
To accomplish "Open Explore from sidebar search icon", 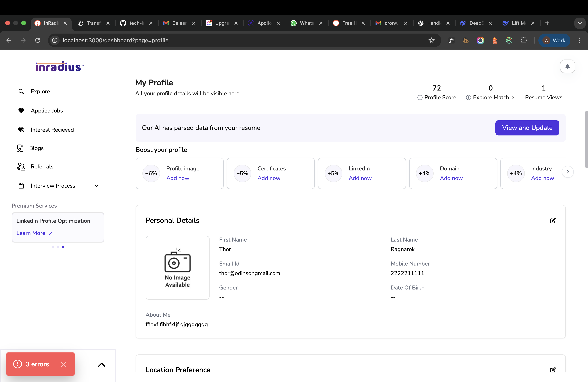I will [x=21, y=92].
